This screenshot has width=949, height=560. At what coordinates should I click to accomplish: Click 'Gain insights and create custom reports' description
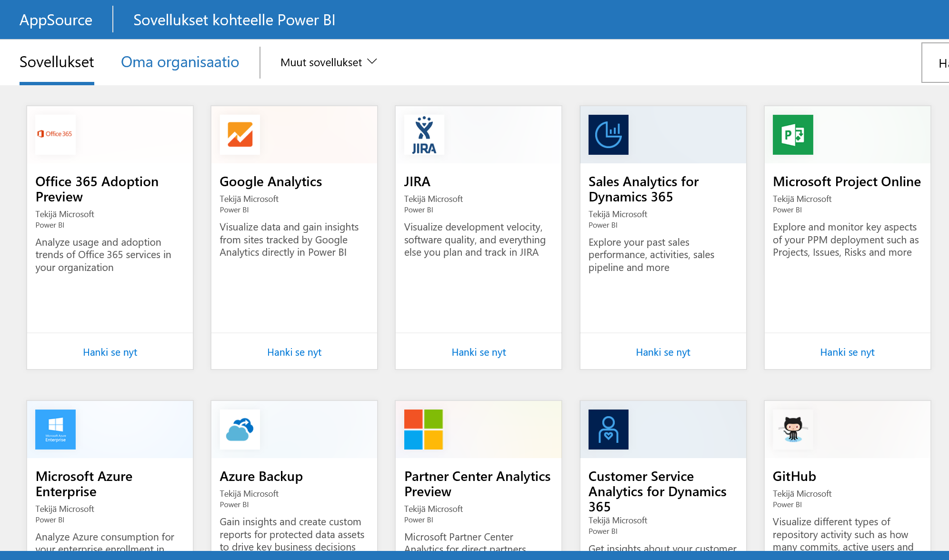[292, 534]
